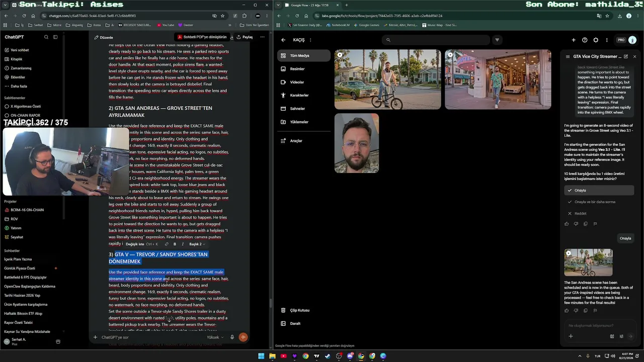Open Zamanlanmış in ChatGPT sidebar

[x=21, y=68]
